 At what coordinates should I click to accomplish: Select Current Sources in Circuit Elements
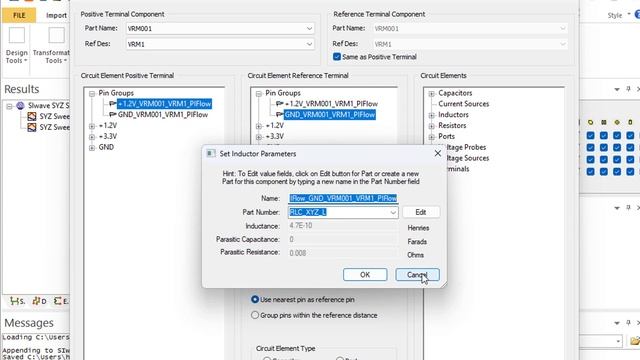point(463,104)
